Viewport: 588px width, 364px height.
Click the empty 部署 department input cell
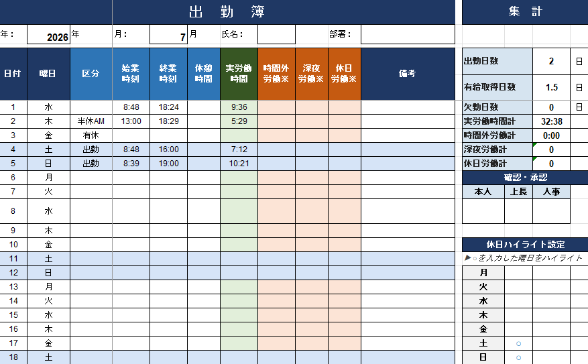408,34
